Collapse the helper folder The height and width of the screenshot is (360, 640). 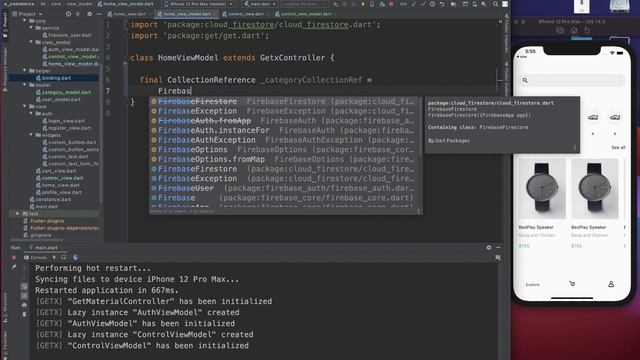pos(25,71)
